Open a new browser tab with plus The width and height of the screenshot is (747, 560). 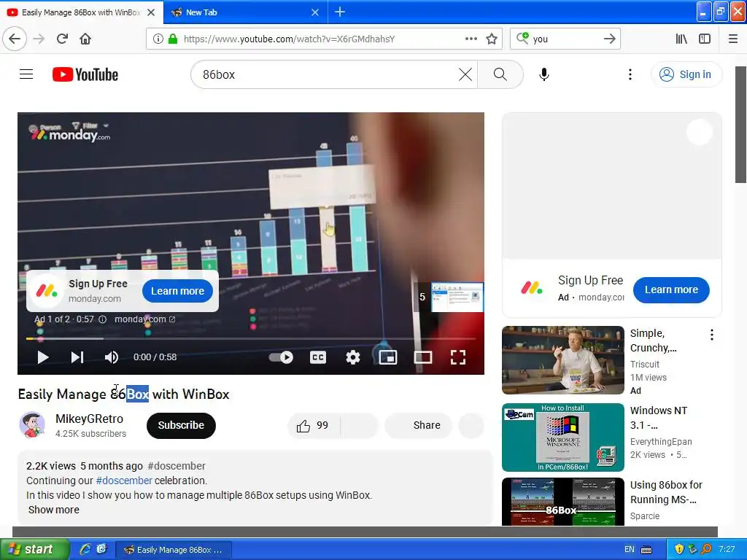[340, 12]
